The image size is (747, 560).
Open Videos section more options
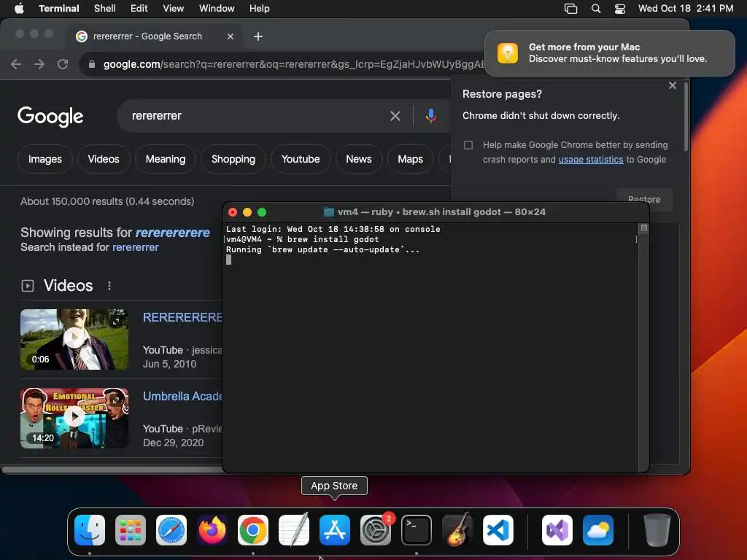click(109, 286)
